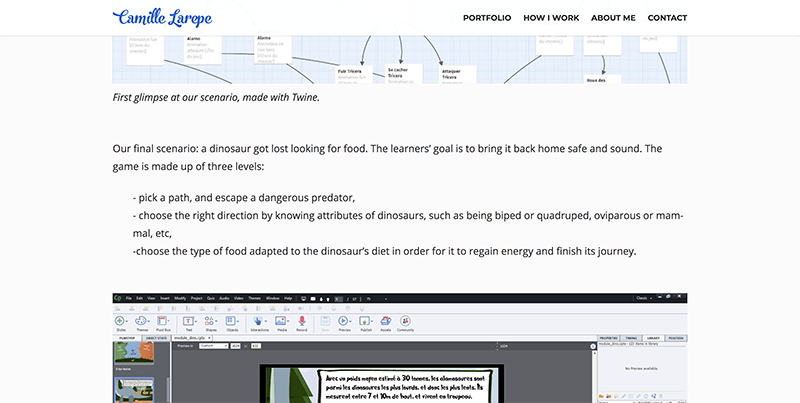Switch to the LIBRARY panel tab
This screenshot has width=800, height=403.
point(654,338)
